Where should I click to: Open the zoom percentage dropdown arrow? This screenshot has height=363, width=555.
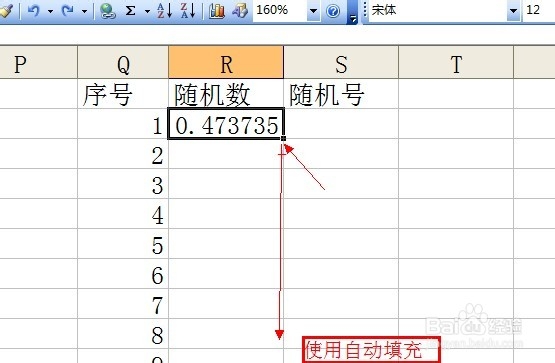313,11
